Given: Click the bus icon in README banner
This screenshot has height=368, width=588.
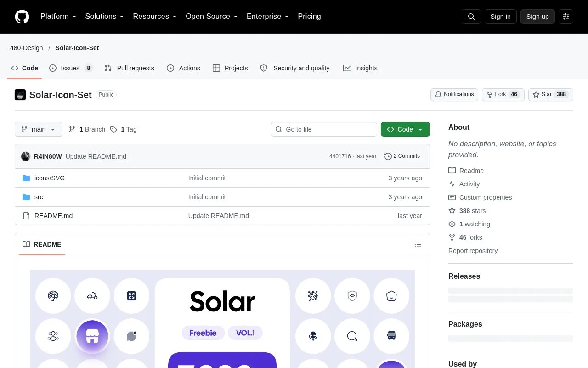Looking at the screenshot, I should (x=391, y=336).
